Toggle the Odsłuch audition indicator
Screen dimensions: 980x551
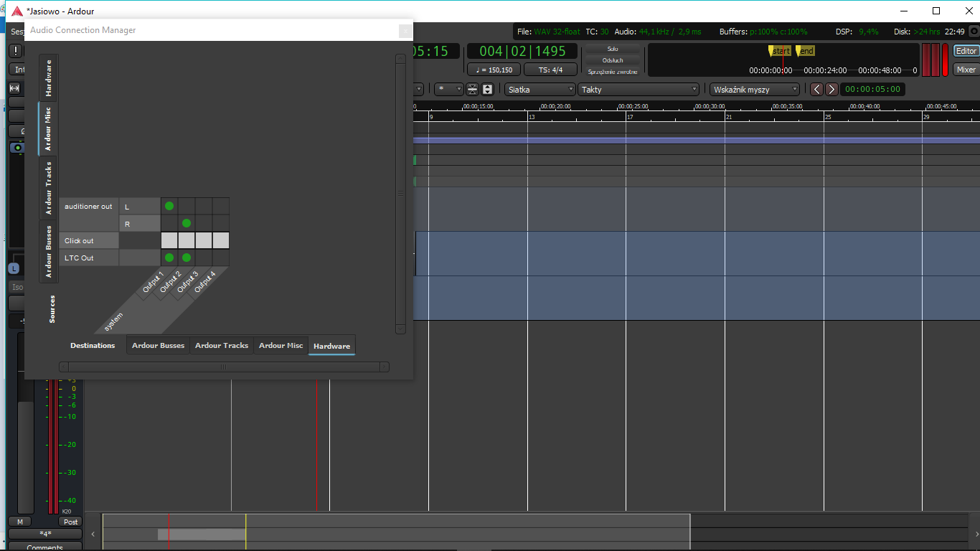click(613, 60)
